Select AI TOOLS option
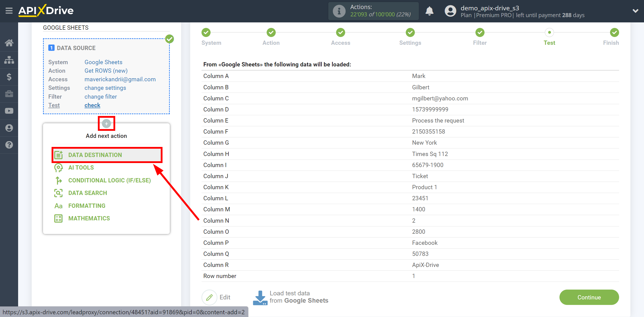 (81, 168)
